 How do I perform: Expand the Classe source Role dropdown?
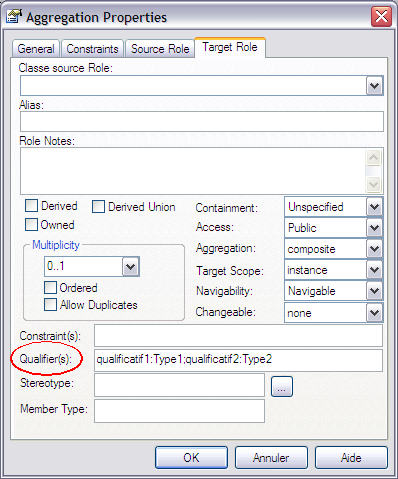(x=374, y=86)
